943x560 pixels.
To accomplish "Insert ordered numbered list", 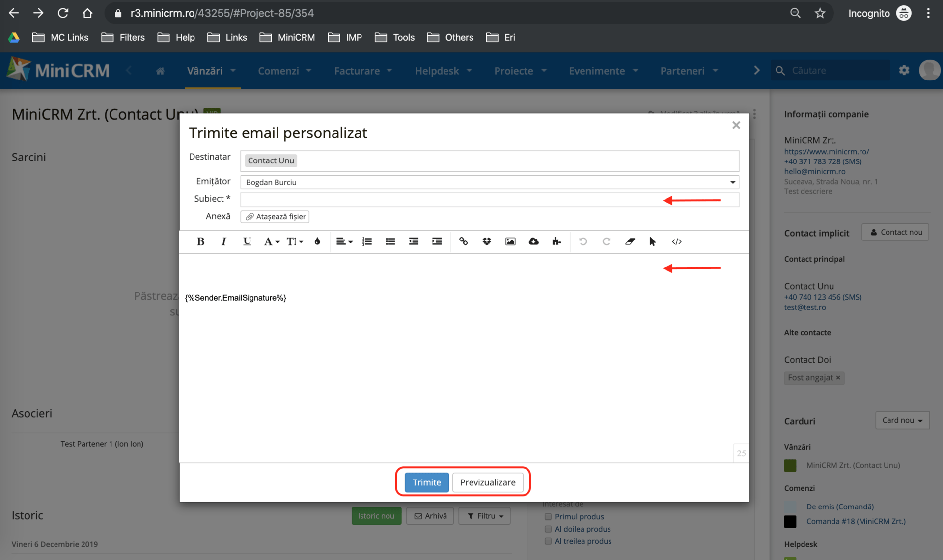I will click(367, 241).
